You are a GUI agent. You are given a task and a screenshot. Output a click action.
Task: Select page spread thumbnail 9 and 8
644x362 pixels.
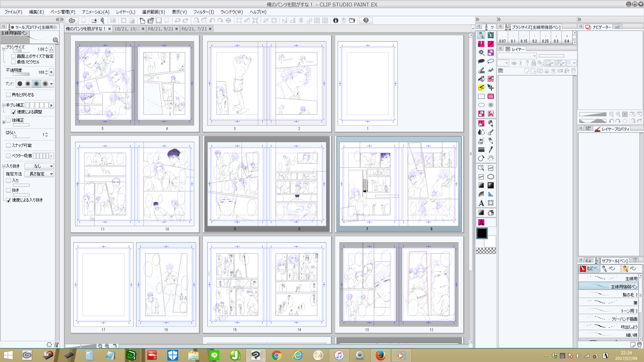pos(267,184)
